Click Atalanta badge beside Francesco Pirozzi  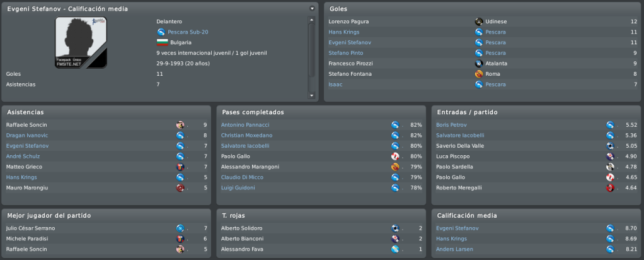tap(478, 63)
